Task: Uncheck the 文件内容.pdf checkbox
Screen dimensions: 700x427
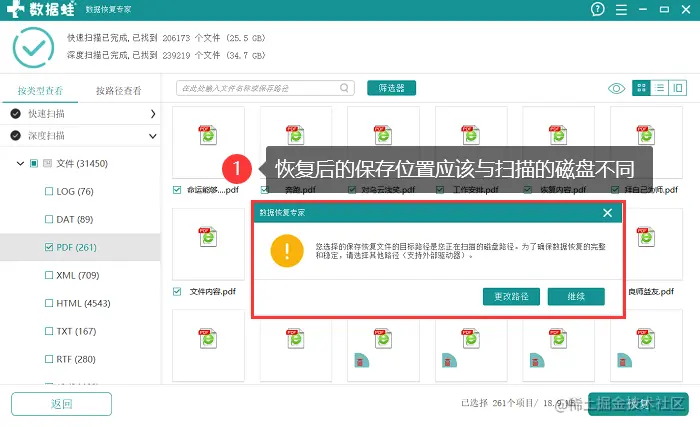Action: 177,292
